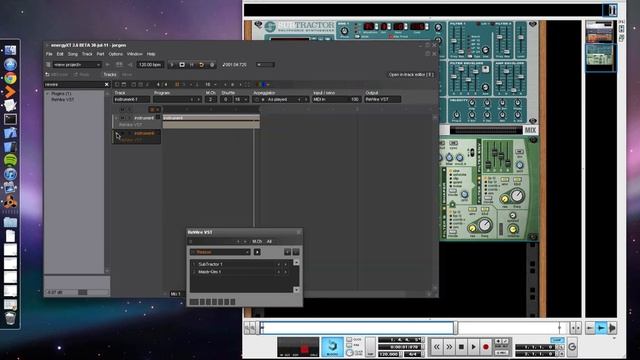This screenshot has width=640, height=360.
Task: Open the Window menu in energyXT
Action: pyautogui.click(x=135, y=54)
